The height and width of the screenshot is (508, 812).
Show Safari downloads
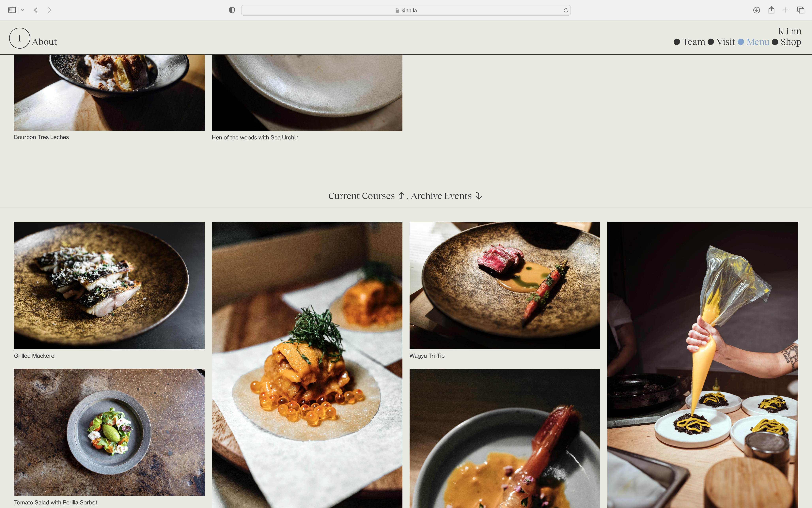pyautogui.click(x=756, y=10)
